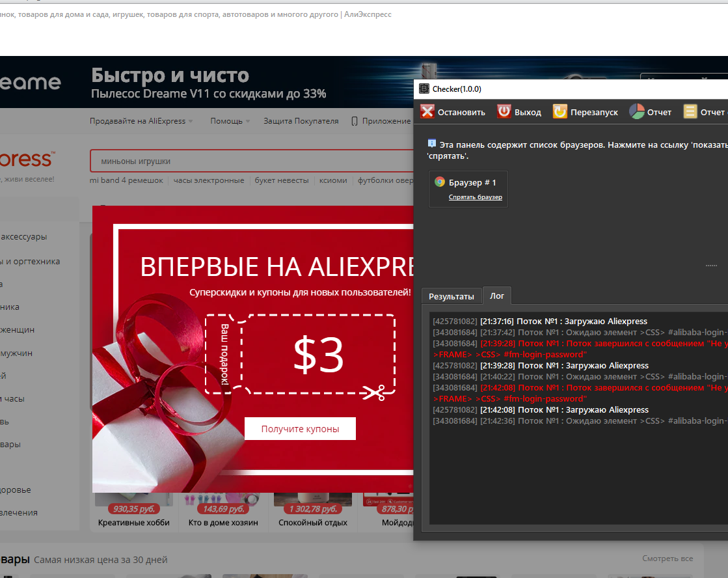The width and height of the screenshot is (728, 578).
Task: Open the Результаты tab
Action: [452, 296]
